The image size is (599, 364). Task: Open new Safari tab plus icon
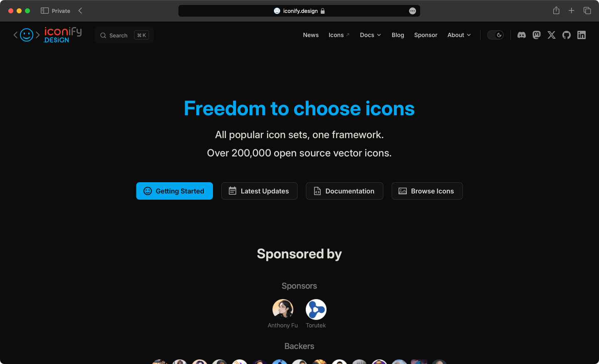pyautogui.click(x=572, y=11)
